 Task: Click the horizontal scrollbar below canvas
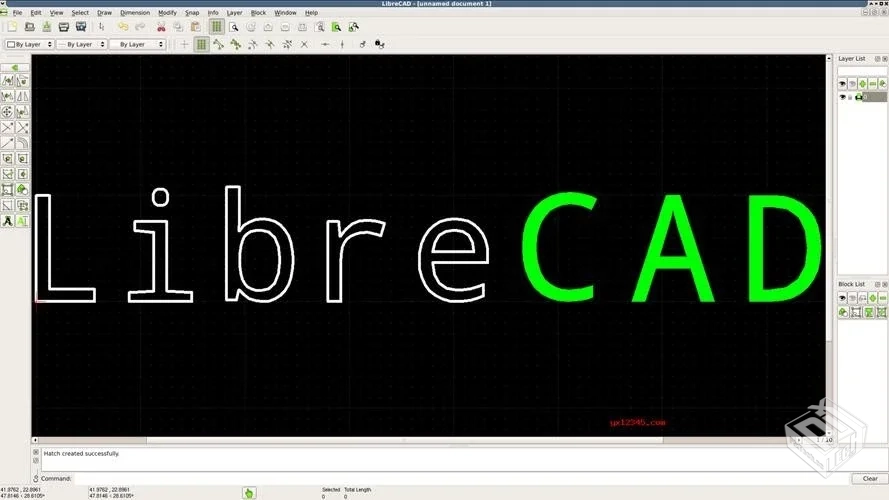400,440
